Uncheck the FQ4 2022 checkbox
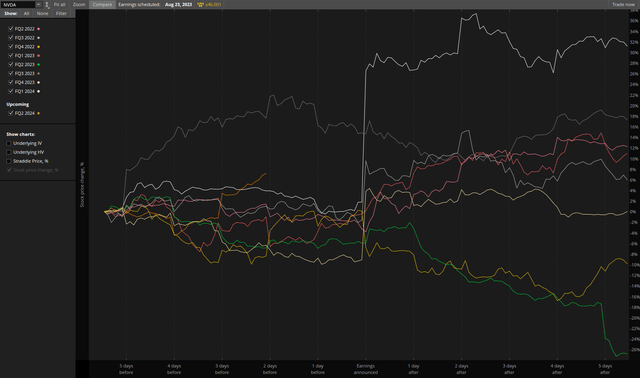Image resolution: width=640 pixels, height=378 pixels. tap(11, 47)
